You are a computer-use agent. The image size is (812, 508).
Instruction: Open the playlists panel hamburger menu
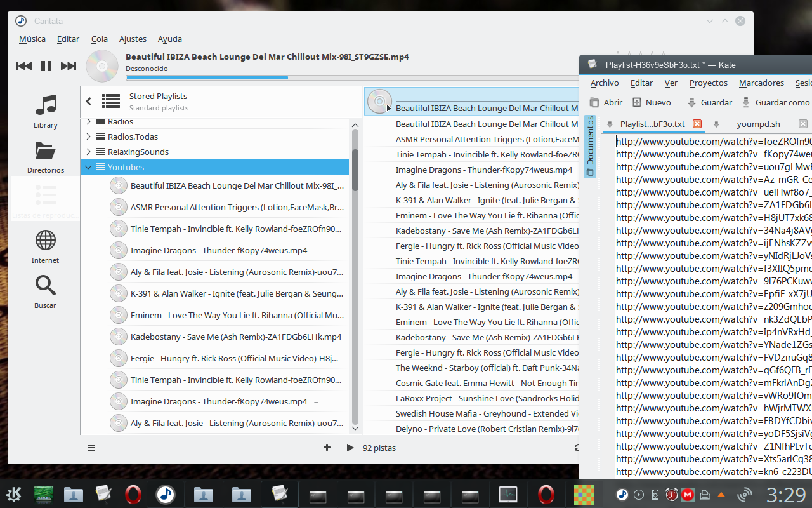[91, 448]
